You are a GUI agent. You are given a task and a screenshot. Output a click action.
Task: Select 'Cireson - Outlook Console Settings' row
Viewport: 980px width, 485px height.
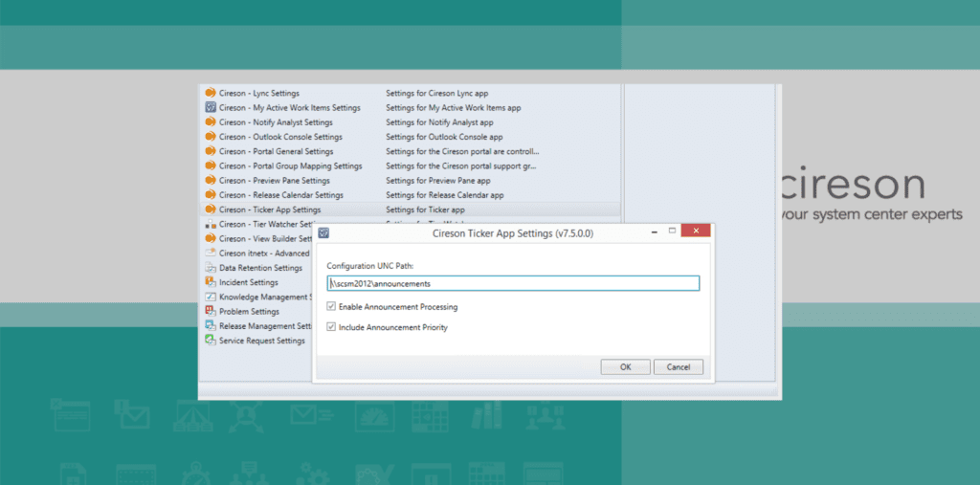coord(410,136)
